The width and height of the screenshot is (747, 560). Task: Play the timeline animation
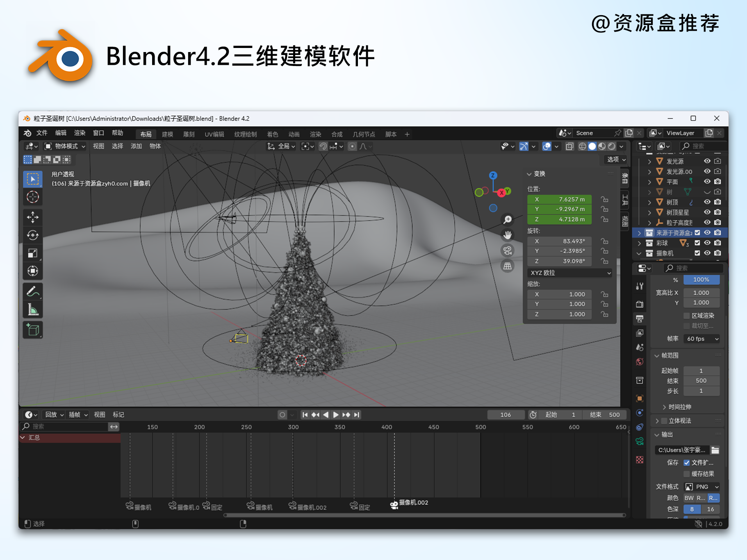pyautogui.click(x=336, y=415)
